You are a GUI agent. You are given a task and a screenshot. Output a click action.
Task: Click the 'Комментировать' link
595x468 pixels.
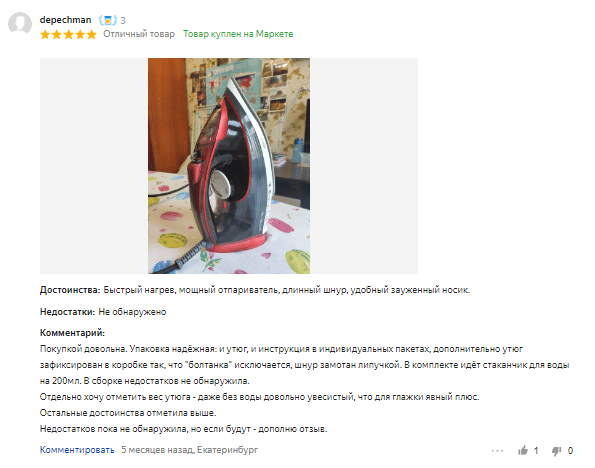click(77, 450)
